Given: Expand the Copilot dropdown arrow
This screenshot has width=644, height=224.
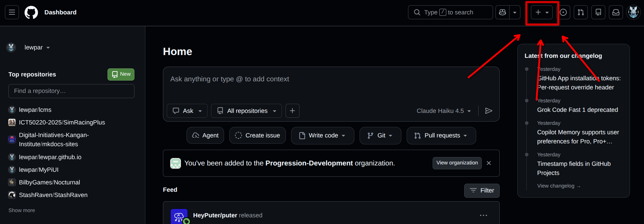Looking at the screenshot, I should [x=515, y=12].
